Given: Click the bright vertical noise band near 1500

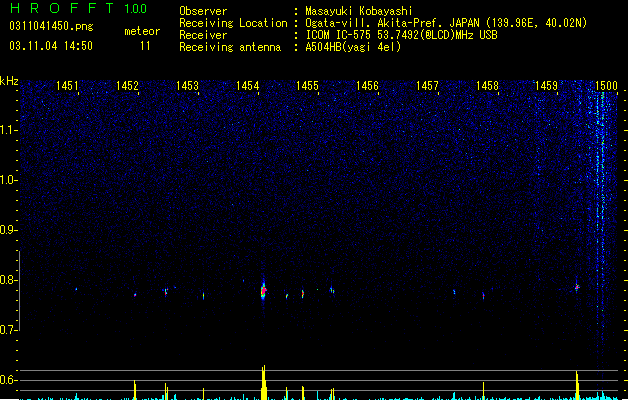Looking at the screenshot, I should click(601, 225).
